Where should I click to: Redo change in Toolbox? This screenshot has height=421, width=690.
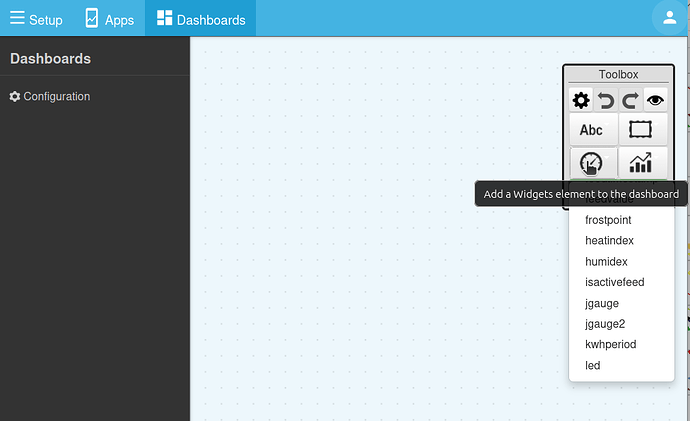tap(631, 100)
